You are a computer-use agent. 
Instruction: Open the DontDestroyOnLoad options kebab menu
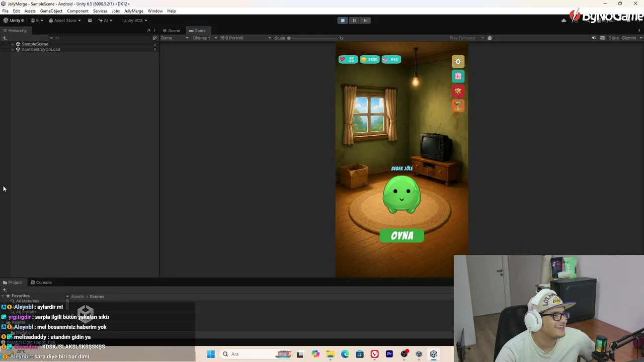coord(154,50)
